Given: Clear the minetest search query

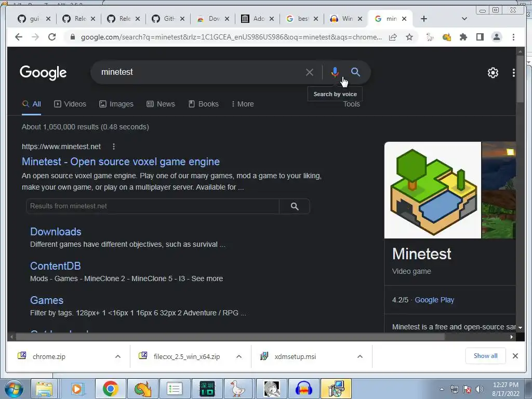Looking at the screenshot, I should coord(309,72).
